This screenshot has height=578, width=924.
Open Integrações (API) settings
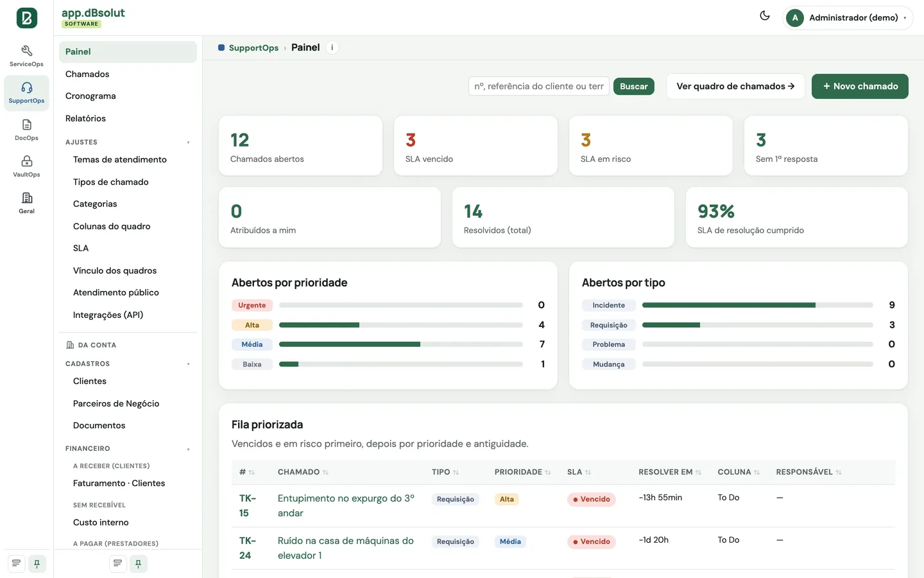tap(132, 315)
